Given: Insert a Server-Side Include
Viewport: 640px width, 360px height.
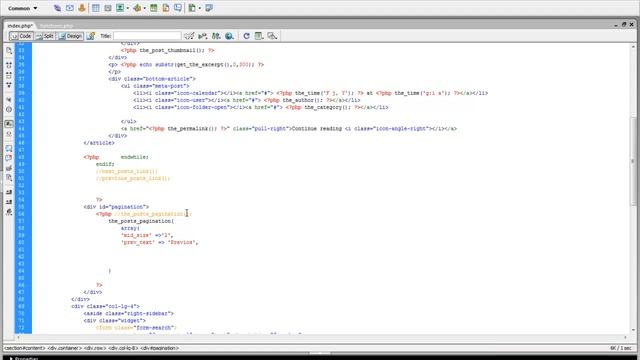Looking at the screenshot, I should pyautogui.click(x=166, y=8).
